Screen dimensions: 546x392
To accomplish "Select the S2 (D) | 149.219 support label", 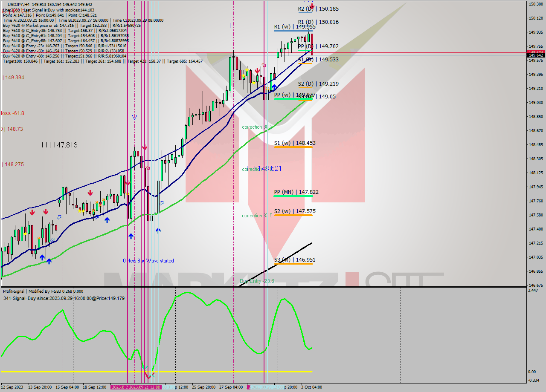I will pos(318,84).
